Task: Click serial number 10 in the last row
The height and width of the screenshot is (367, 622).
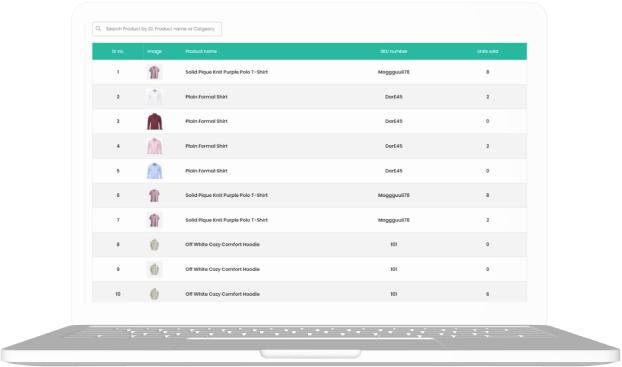Action: (x=118, y=294)
